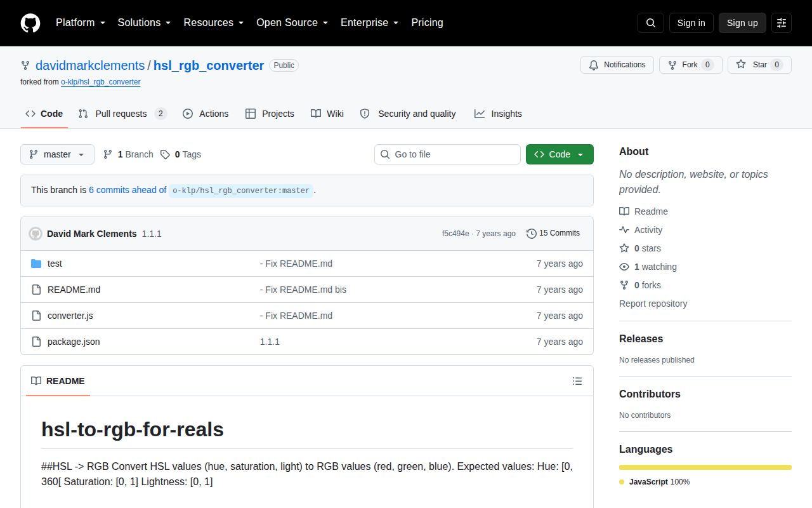Click the eye icon beside 1 watching

click(624, 267)
